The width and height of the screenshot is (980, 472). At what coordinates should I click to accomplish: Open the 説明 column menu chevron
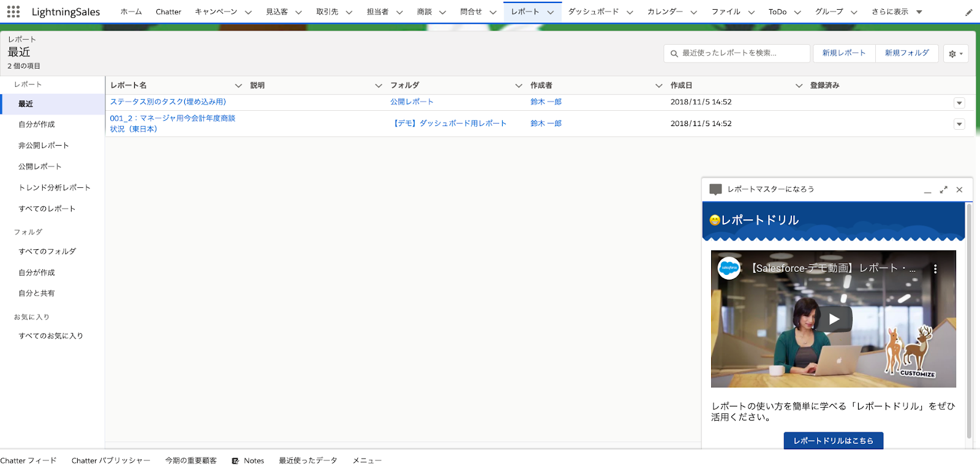pyautogui.click(x=379, y=86)
